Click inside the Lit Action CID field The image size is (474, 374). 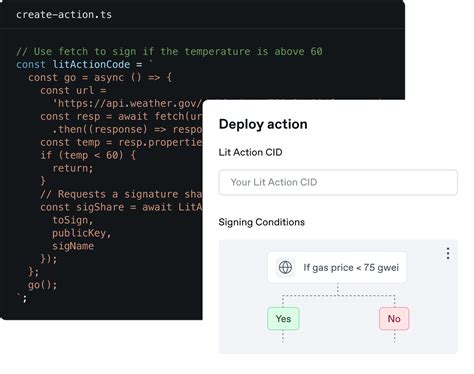coord(338,182)
